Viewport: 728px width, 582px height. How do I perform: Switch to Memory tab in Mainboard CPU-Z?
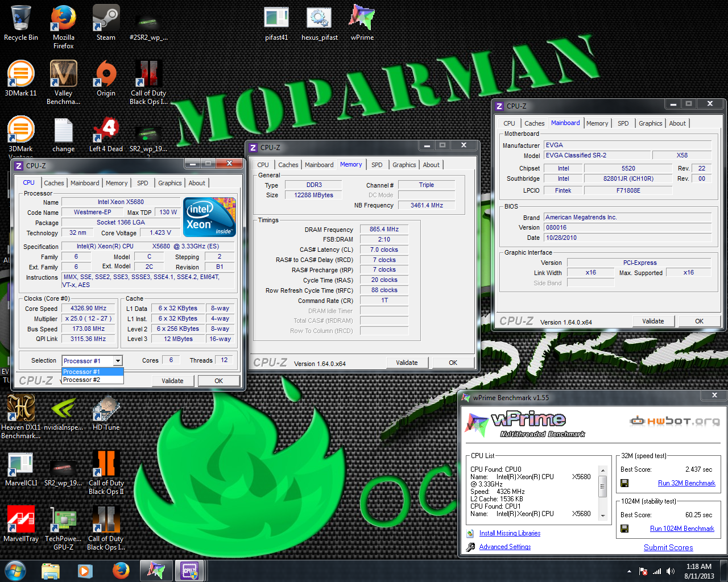597,123
